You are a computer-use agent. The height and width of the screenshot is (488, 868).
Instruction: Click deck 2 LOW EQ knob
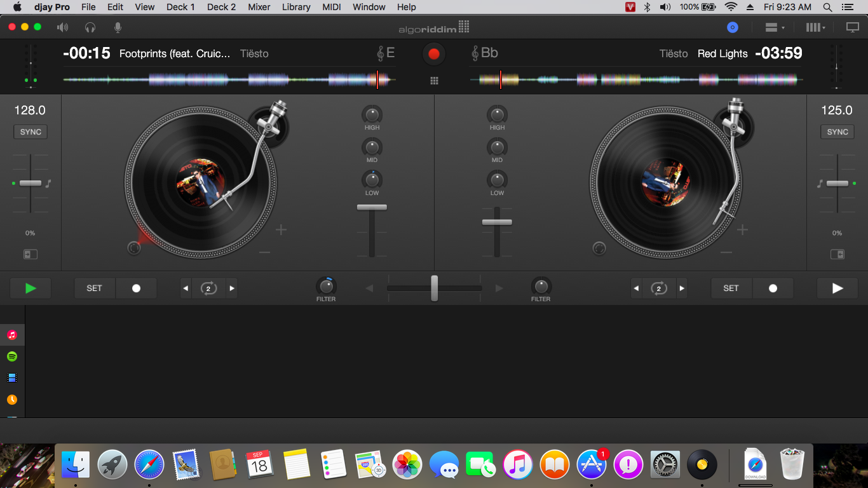498,180
